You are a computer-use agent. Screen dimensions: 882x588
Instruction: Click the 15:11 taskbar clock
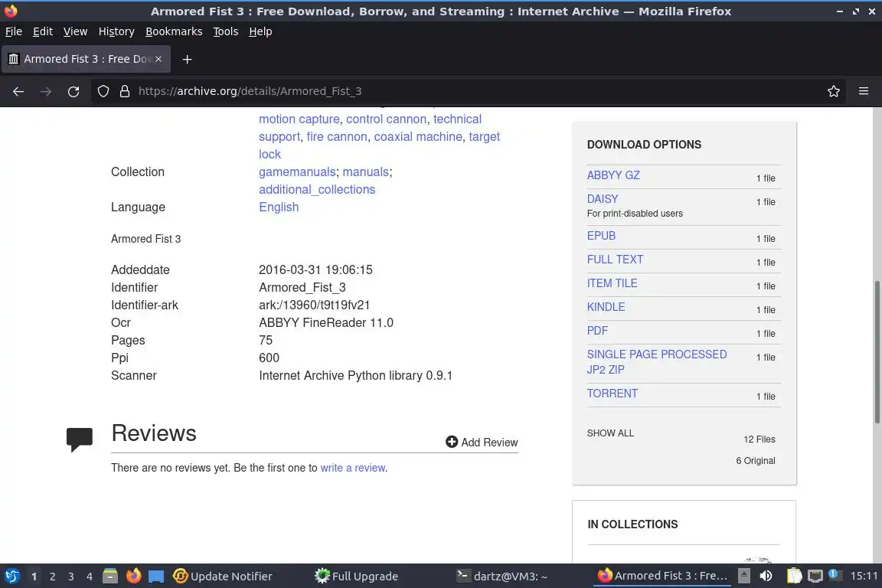pyautogui.click(x=864, y=576)
